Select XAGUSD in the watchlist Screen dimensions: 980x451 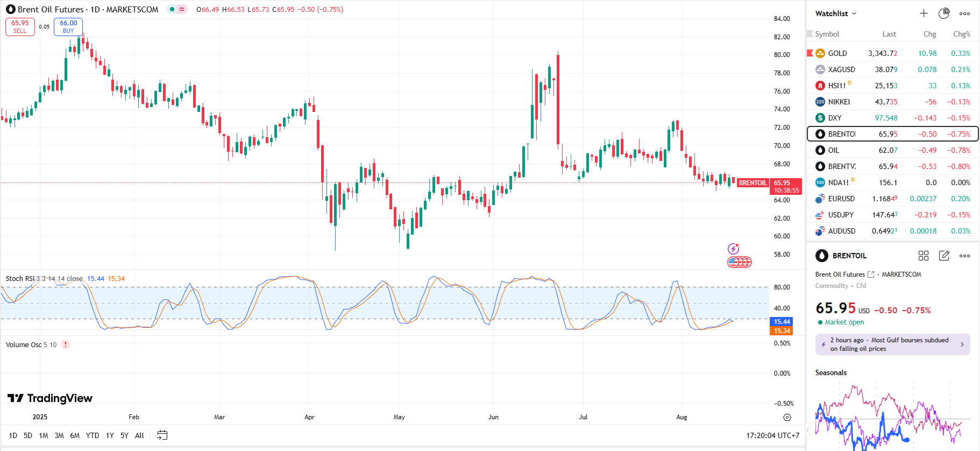(841, 69)
